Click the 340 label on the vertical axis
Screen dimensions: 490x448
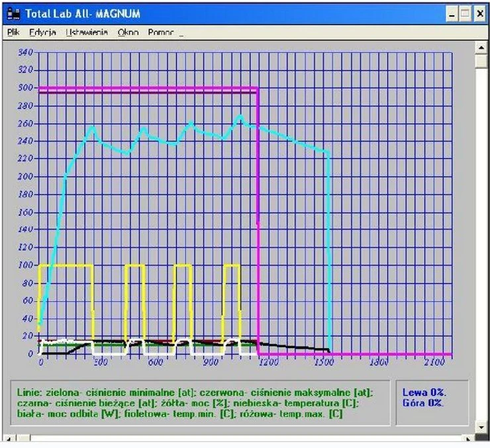tap(25, 52)
